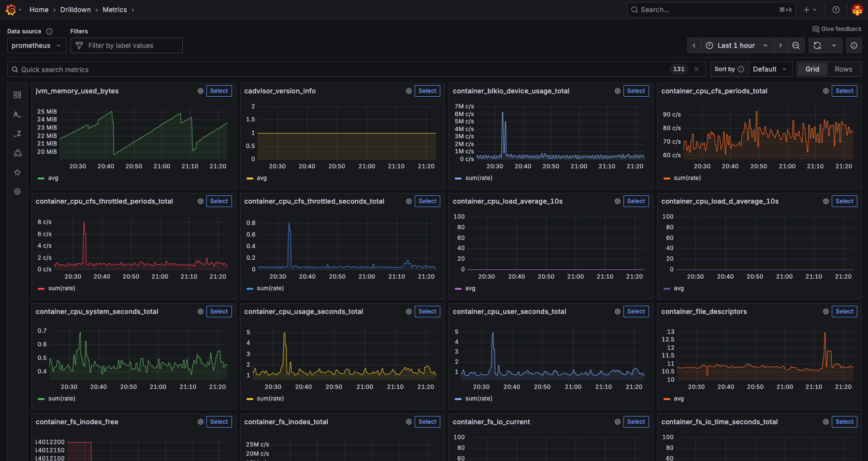The image size is (868, 461).
Task: Select the _Z suffix filter icon in sidebar
Action: [17, 134]
